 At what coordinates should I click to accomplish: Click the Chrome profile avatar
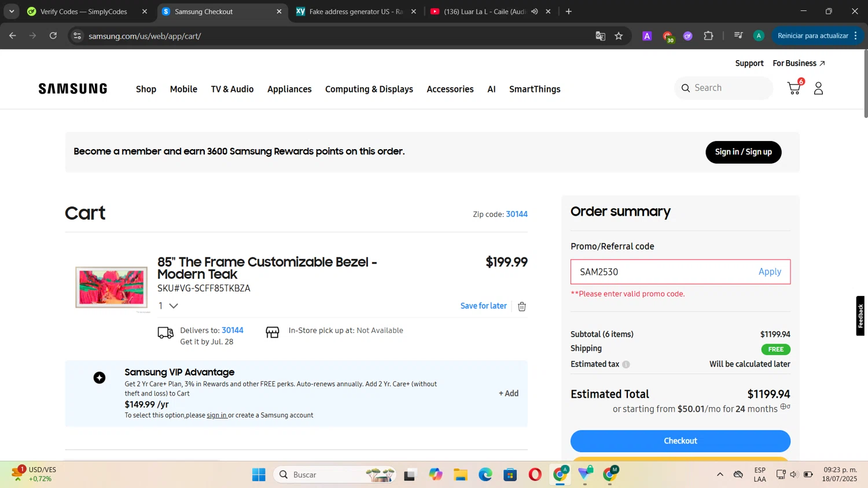pos(759,36)
